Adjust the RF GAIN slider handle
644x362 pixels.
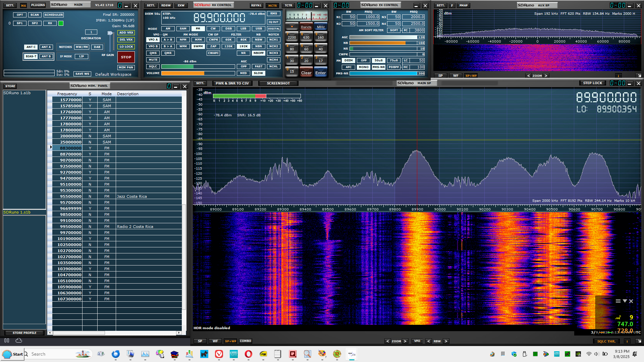(110, 33)
